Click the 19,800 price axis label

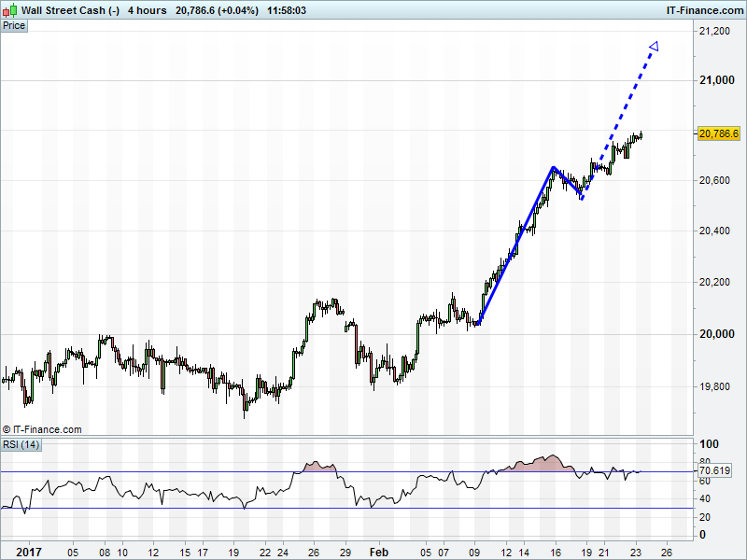(x=714, y=386)
